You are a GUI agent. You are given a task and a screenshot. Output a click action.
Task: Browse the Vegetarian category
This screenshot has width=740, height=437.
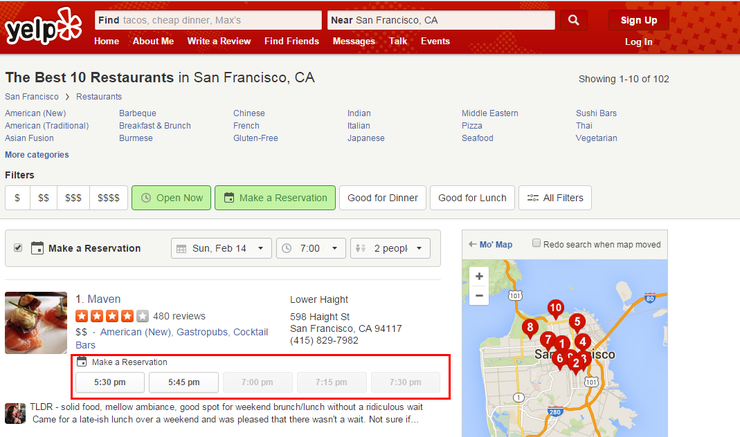point(596,138)
